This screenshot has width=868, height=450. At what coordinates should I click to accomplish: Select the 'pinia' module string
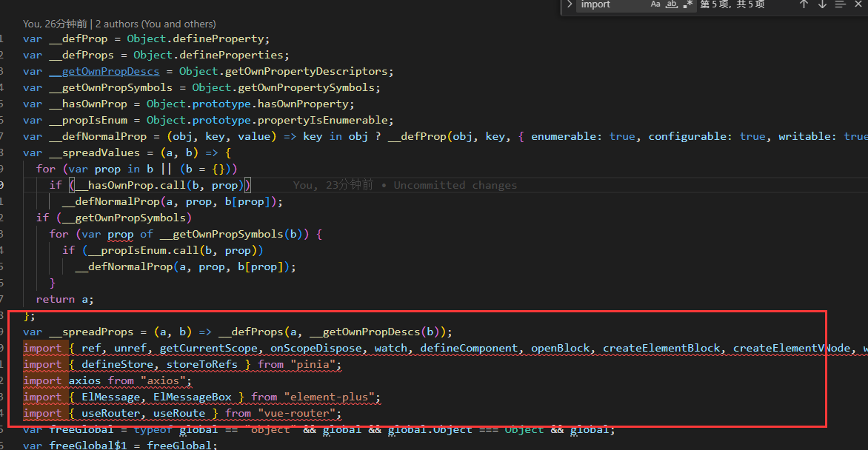[x=314, y=364]
